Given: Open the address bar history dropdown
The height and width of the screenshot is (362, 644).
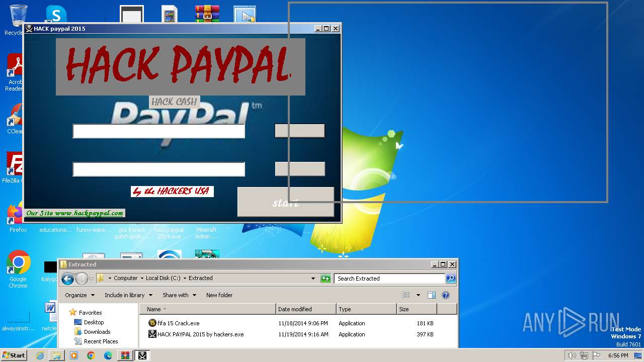Looking at the screenshot, I should pyautogui.click(x=313, y=279).
